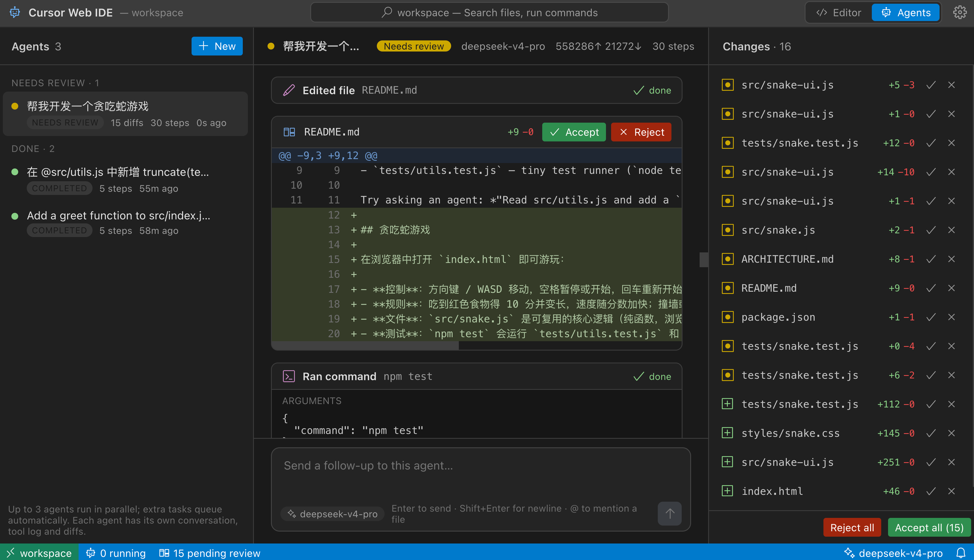The image size is (974, 560).
Task: Click Accept all (15) button
Action: click(x=929, y=527)
